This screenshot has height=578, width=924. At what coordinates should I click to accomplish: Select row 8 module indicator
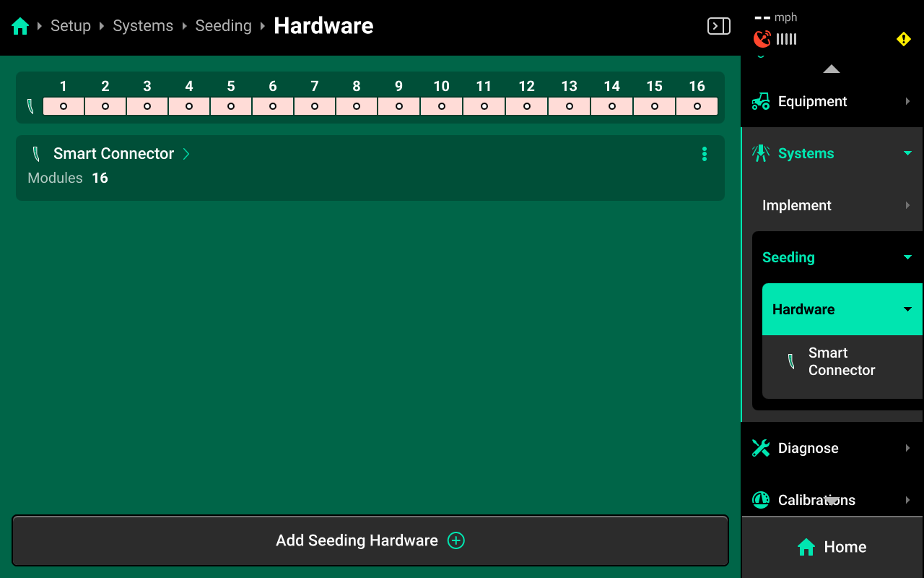click(x=357, y=106)
